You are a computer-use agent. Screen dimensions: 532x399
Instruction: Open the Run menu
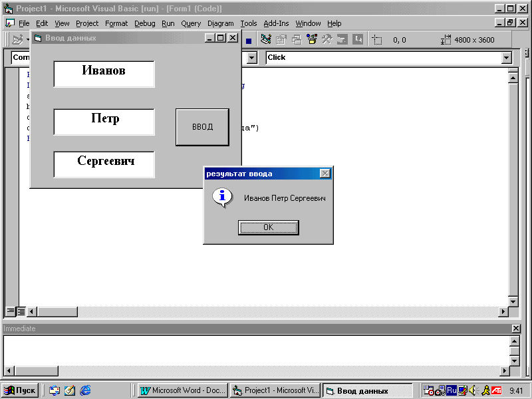pos(168,23)
